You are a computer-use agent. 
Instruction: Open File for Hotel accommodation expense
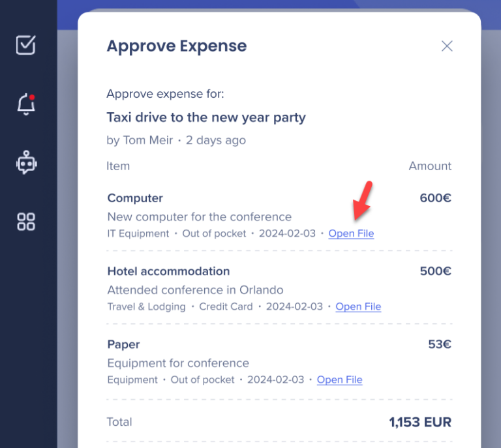(x=358, y=306)
